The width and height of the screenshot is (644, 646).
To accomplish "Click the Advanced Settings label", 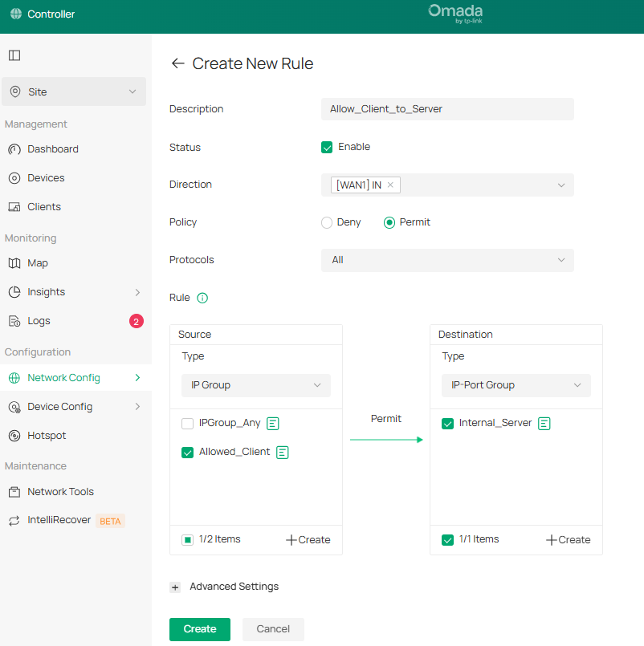I will click(x=234, y=587).
